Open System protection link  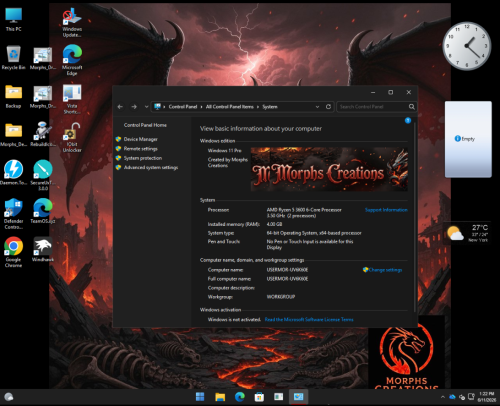coord(143,158)
